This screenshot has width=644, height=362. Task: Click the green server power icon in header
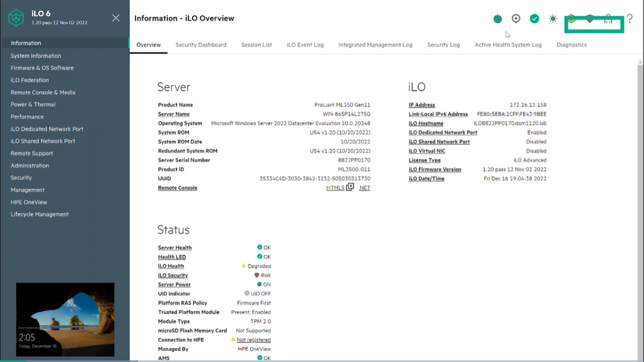(x=497, y=19)
